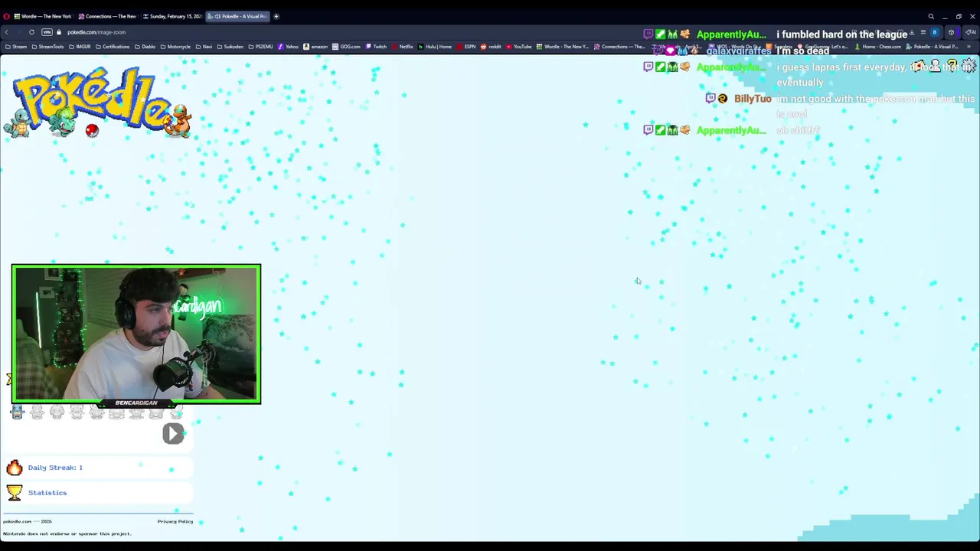The height and width of the screenshot is (551, 980).
Task: Reload the current page
Action: [31, 32]
